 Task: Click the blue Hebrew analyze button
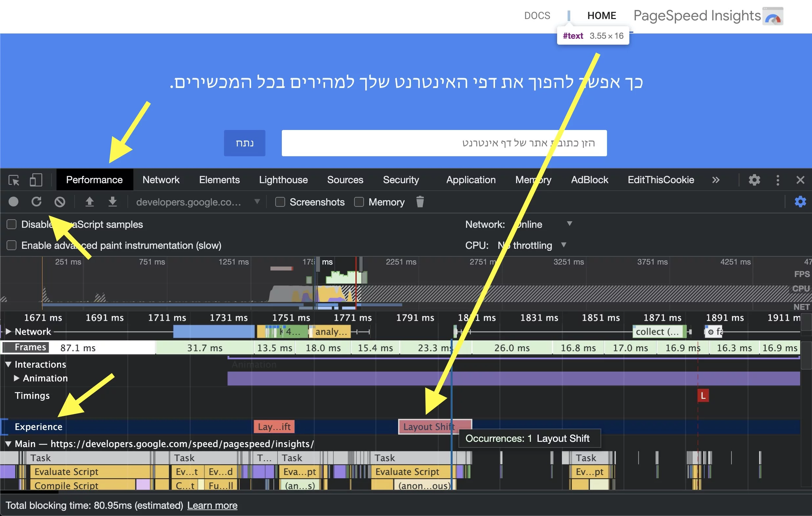pos(244,143)
